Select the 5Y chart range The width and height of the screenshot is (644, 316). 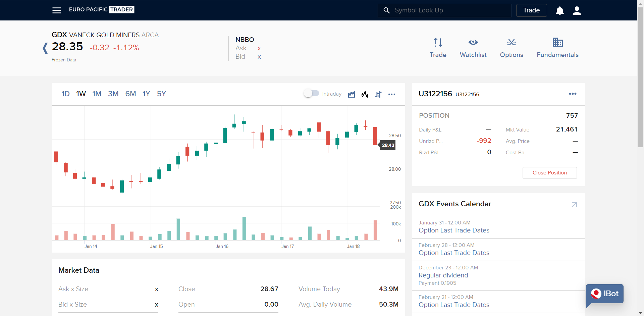tap(161, 94)
